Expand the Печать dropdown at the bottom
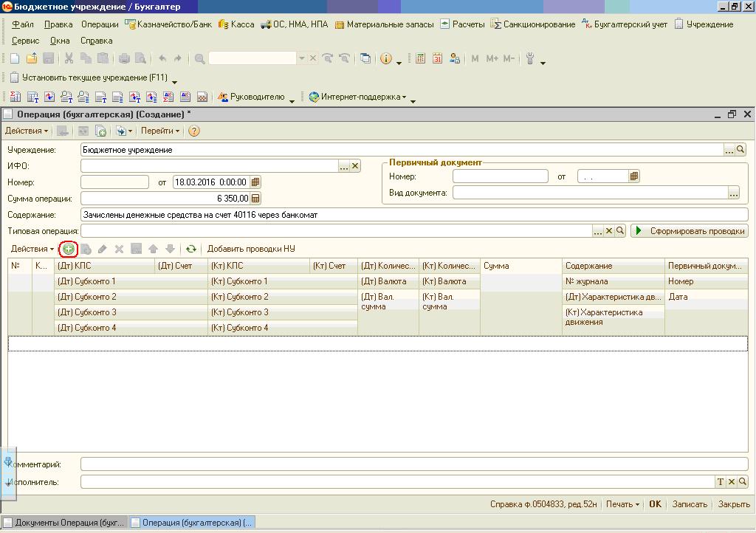This screenshot has width=756, height=533. click(622, 504)
